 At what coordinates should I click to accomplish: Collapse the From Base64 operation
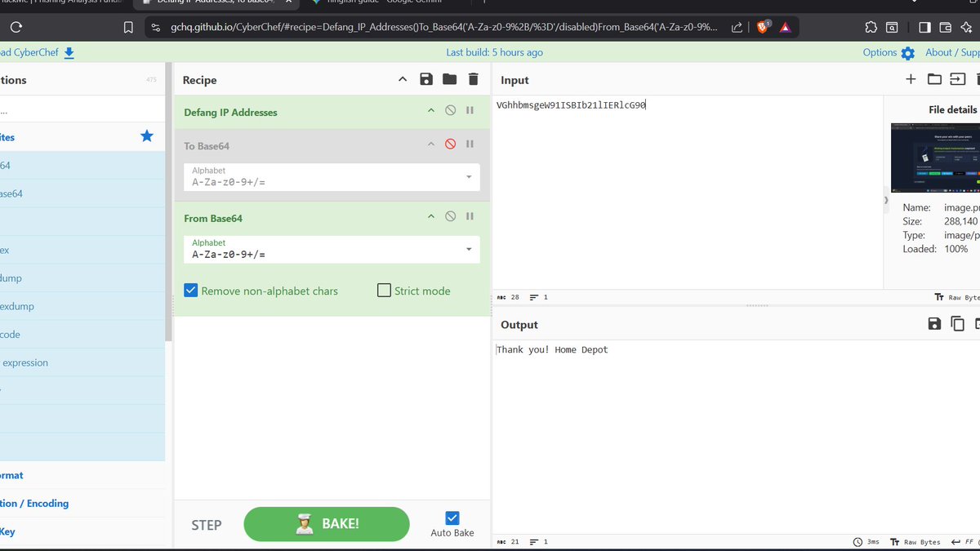[x=431, y=216]
